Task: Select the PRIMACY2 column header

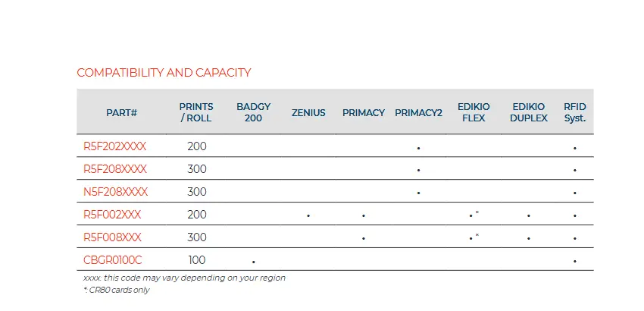Action: pyautogui.click(x=418, y=112)
